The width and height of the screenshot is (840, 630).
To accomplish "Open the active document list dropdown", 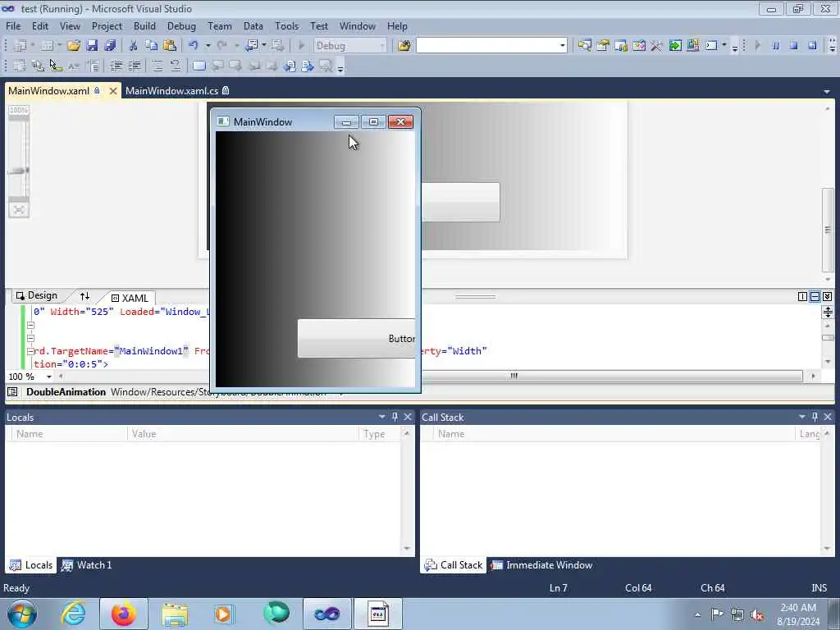I will point(827,92).
